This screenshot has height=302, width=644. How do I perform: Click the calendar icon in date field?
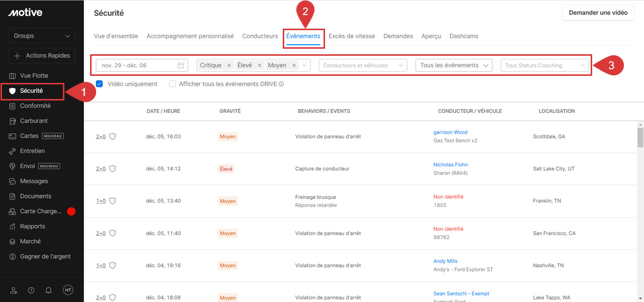[181, 65]
